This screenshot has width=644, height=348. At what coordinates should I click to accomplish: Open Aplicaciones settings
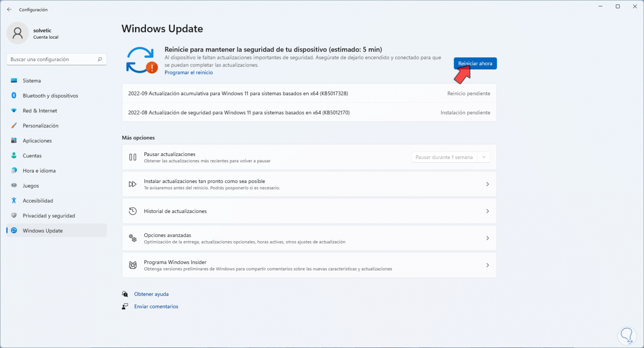(x=57, y=140)
